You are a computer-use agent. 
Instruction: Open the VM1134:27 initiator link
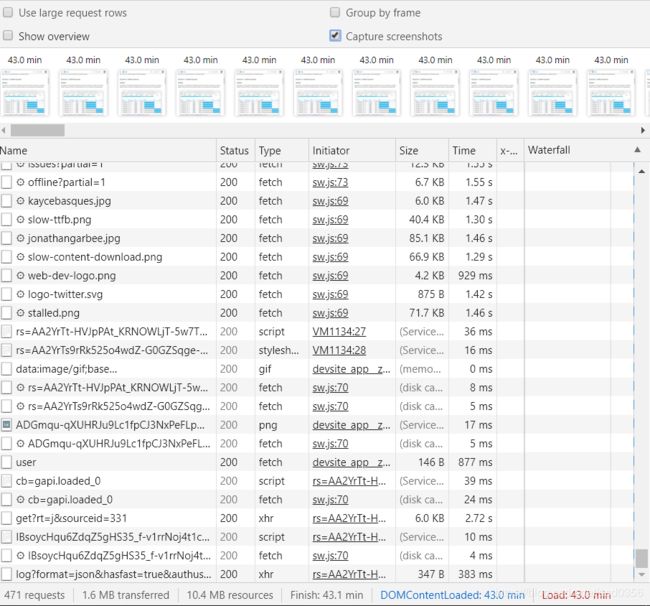pos(339,332)
